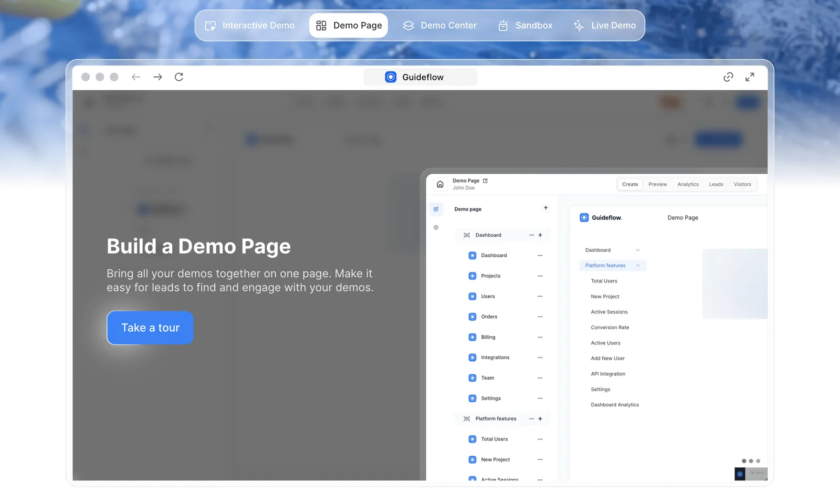Screen dimensions: 840x504
Task: Click the copy link icon
Action: tap(728, 77)
